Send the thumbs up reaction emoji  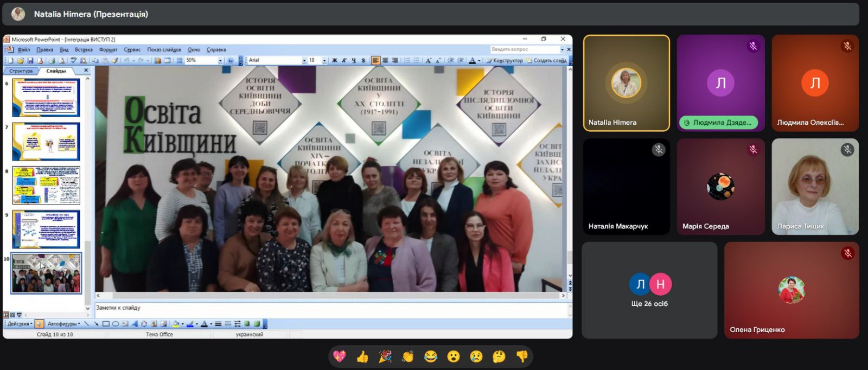pyautogui.click(x=362, y=356)
